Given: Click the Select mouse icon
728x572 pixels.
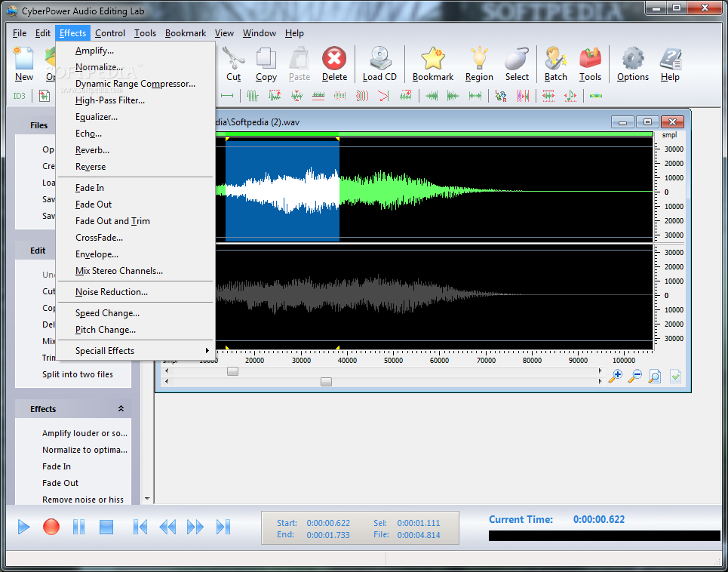Looking at the screenshot, I should 517,64.
